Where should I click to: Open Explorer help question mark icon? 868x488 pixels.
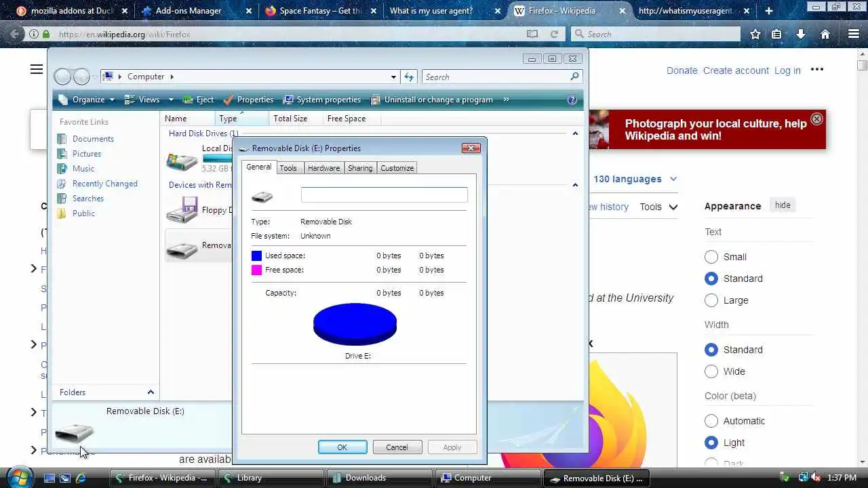click(x=572, y=100)
